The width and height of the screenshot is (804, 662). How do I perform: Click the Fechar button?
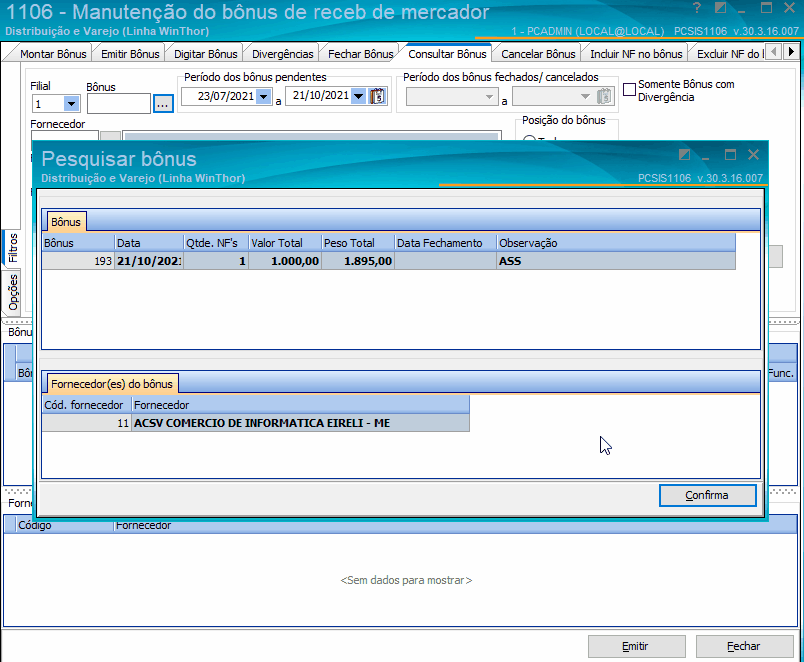coord(745,646)
